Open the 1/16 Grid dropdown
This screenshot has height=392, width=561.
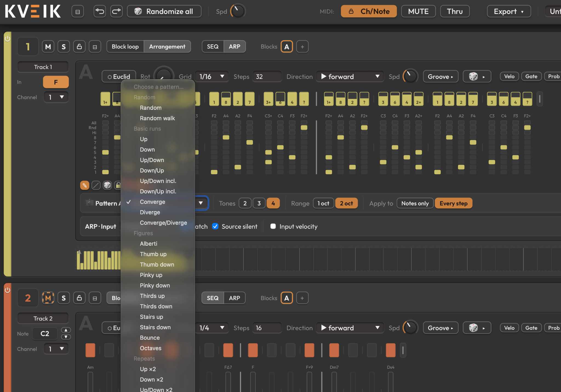211,76
